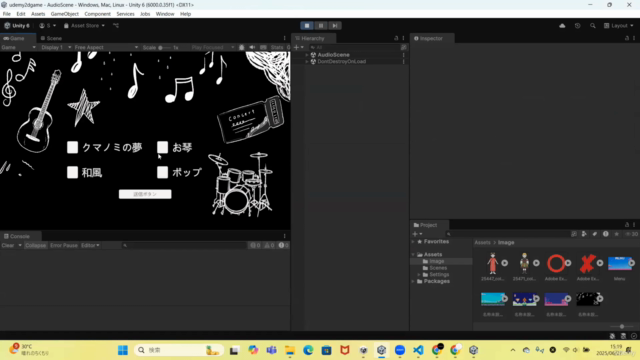The image size is (640, 360).
Task: Open the Component menu
Action: tap(97, 14)
